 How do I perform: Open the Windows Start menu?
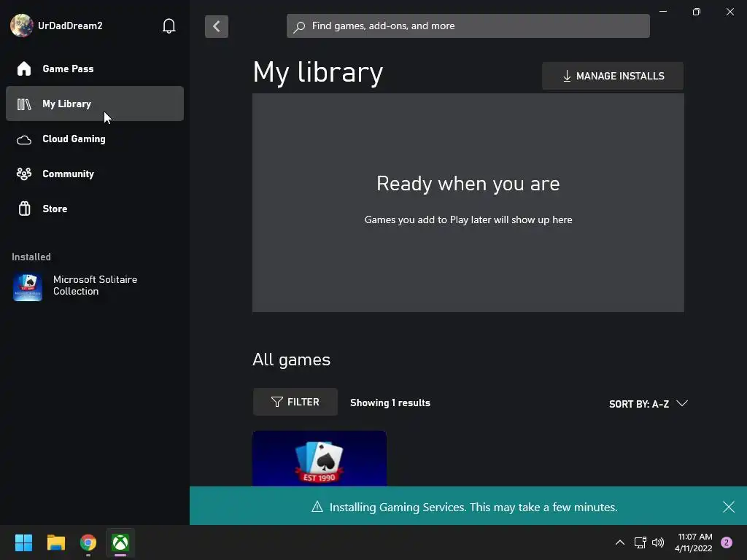tap(23, 542)
